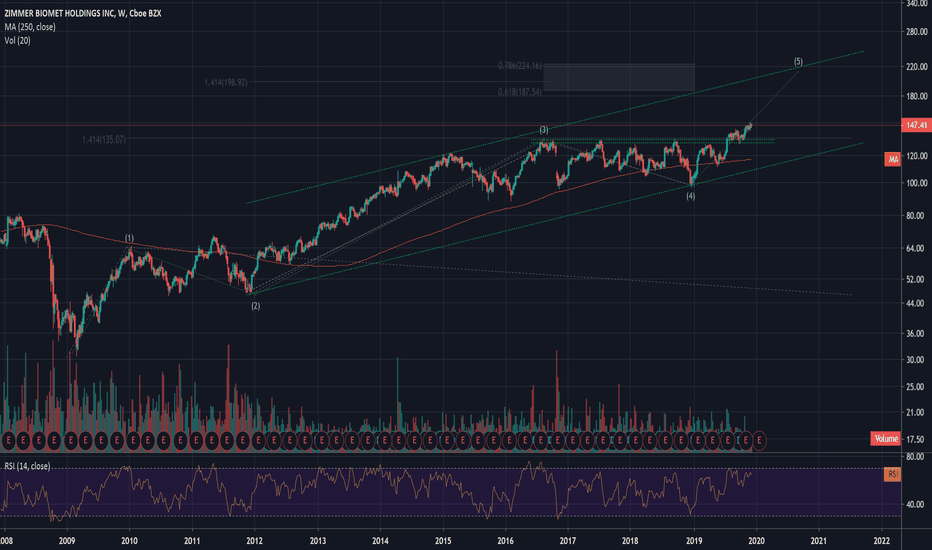
Task: Click the 2021 label on the time axis
Action: click(819, 540)
